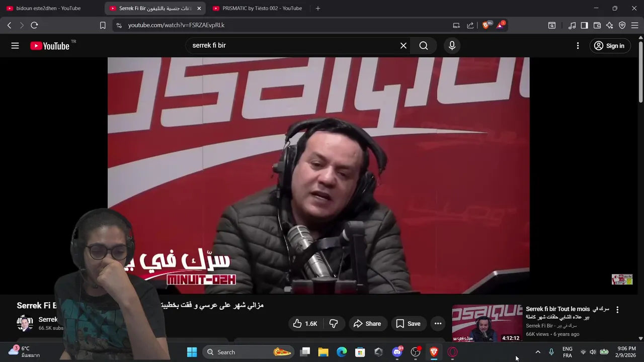Screen dimensions: 644x362
Task: Open Leo AI sparkle icon
Action: (x=610, y=25)
